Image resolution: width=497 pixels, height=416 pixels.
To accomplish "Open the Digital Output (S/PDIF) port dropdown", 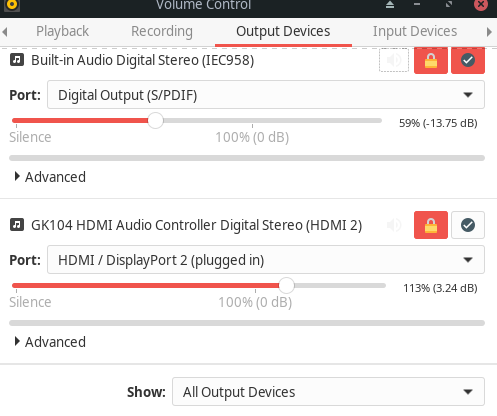I will point(266,95).
